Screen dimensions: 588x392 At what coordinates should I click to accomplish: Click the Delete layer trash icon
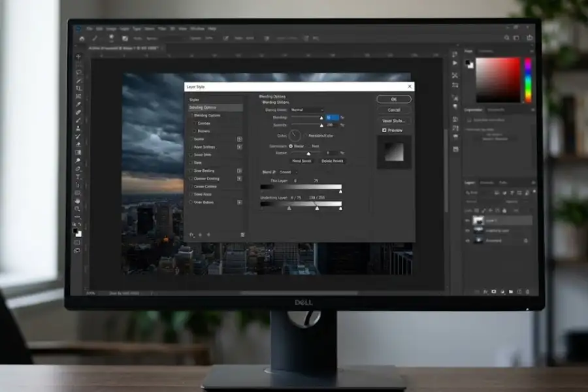click(527, 291)
